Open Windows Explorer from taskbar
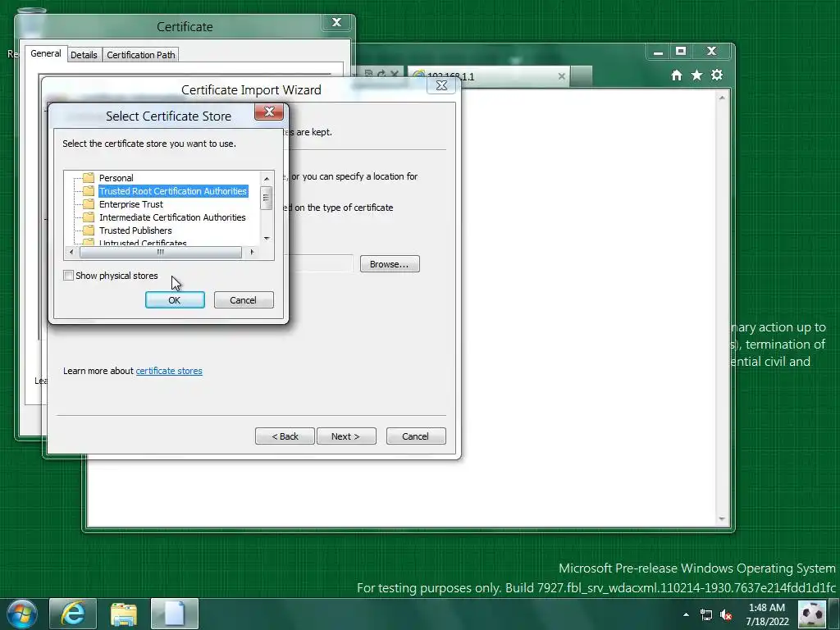 click(124, 614)
